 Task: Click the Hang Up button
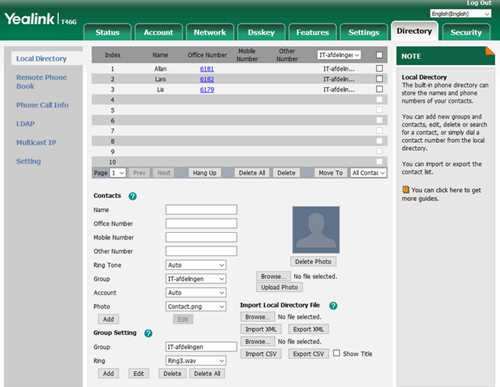(x=205, y=173)
